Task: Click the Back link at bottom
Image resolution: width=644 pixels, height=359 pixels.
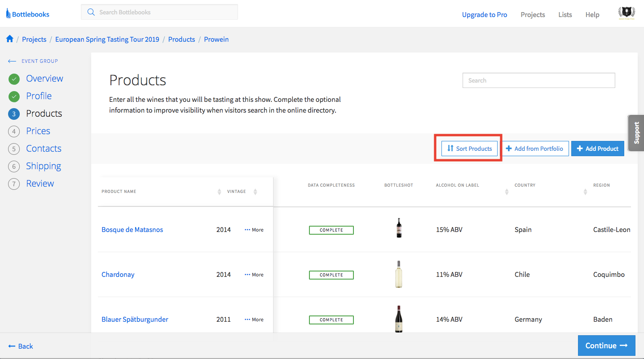Action: point(21,346)
